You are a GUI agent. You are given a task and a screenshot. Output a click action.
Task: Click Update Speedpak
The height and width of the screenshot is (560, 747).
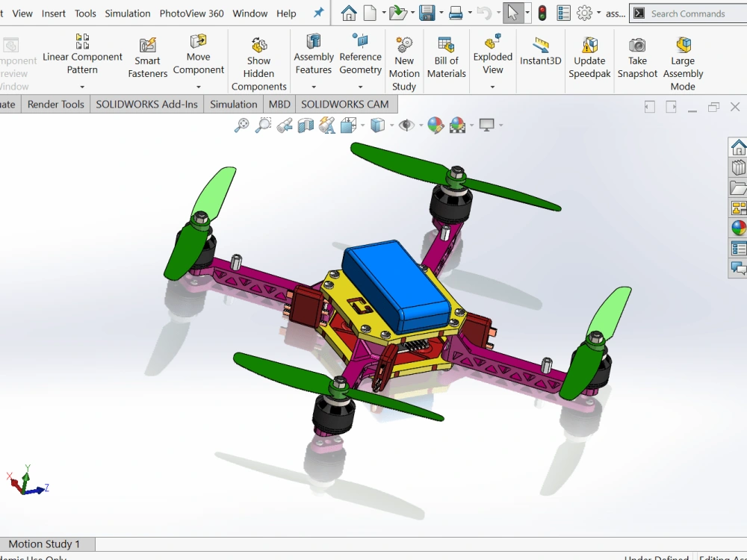pos(589,58)
